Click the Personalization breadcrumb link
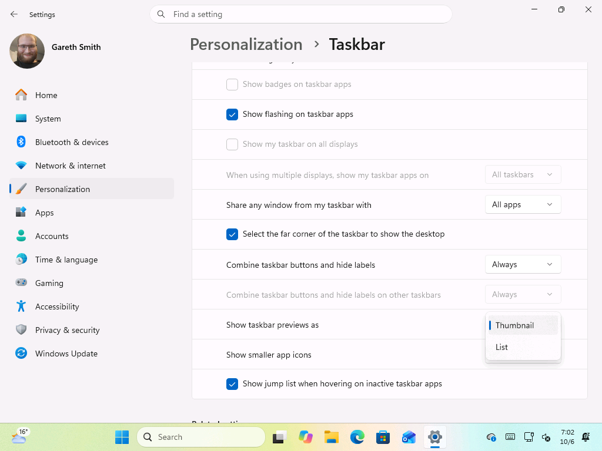Image resolution: width=602 pixels, height=451 pixels. (246, 45)
